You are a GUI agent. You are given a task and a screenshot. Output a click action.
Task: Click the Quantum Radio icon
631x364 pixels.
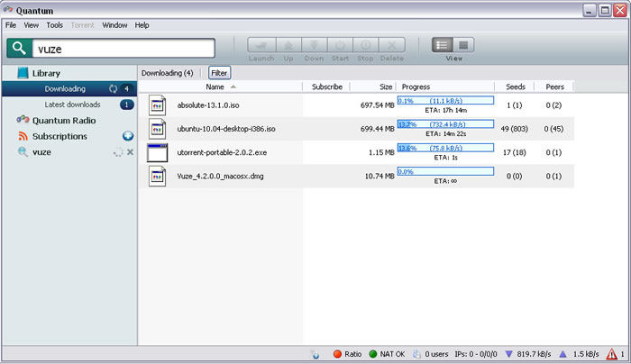[x=23, y=120]
